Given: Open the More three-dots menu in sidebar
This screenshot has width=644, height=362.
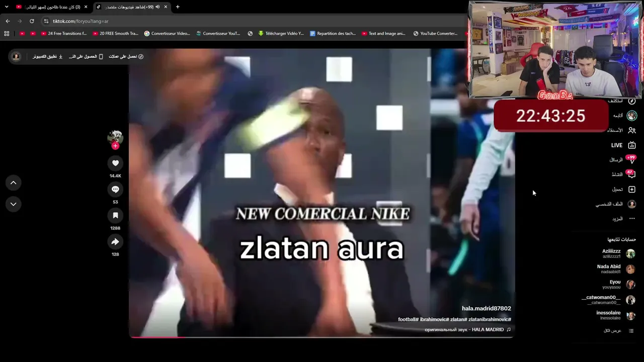Looking at the screenshot, I should (x=632, y=219).
